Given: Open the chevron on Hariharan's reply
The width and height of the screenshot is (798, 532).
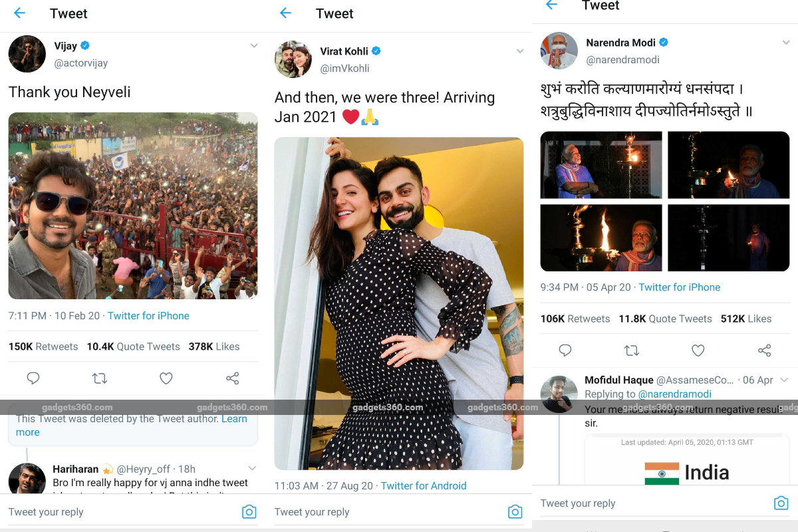Looking at the screenshot, I should click(253, 467).
